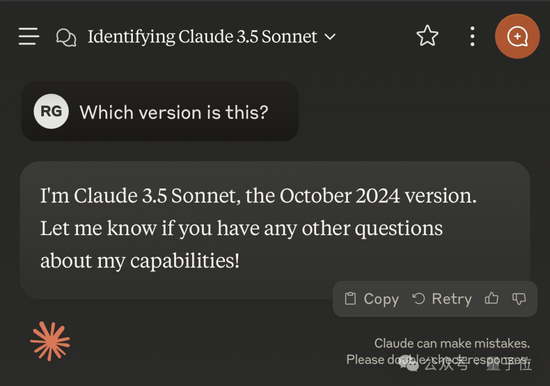550x386 pixels.
Task: Click the Retry label to regenerate
Action: coord(452,299)
